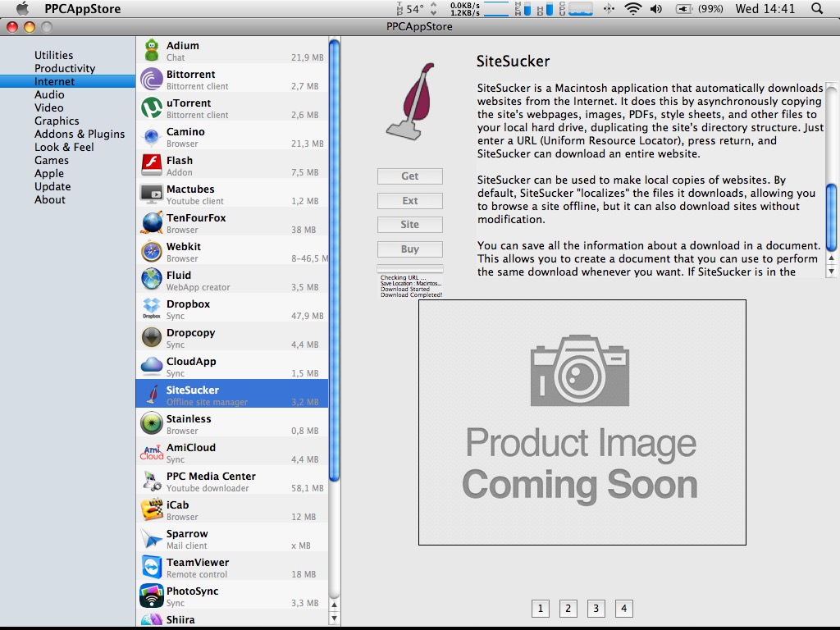Click the clock showing Wed 14:41

[x=765, y=8]
